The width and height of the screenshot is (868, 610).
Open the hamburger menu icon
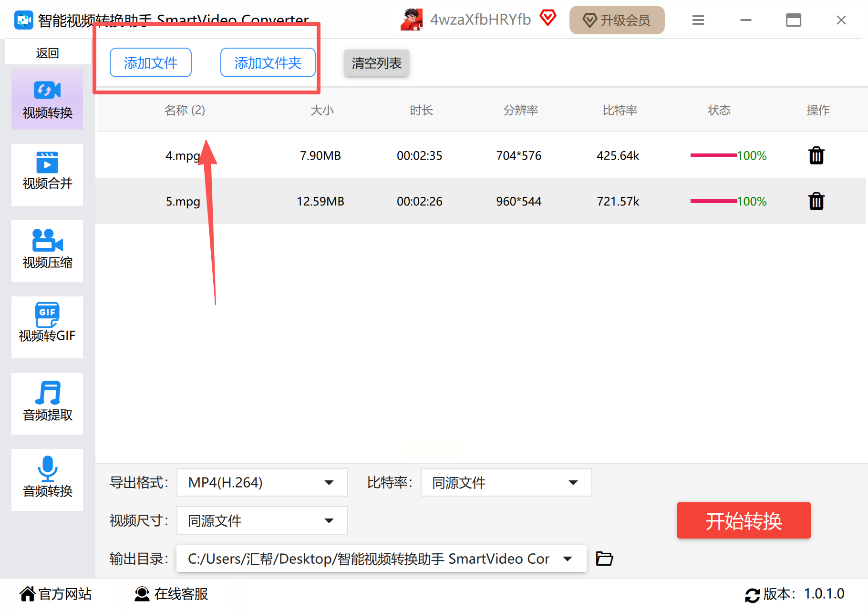point(698,20)
